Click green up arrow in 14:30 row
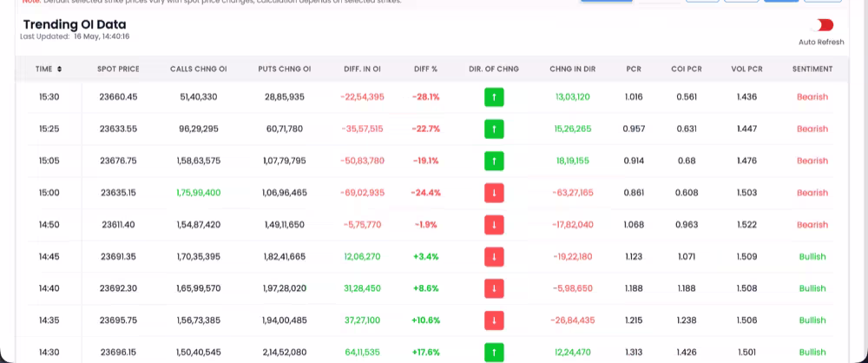Image resolution: width=868 pixels, height=363 pixels. 494,353
